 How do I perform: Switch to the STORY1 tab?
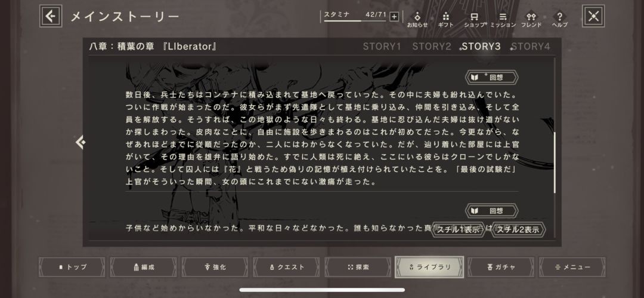coord(382,47)
